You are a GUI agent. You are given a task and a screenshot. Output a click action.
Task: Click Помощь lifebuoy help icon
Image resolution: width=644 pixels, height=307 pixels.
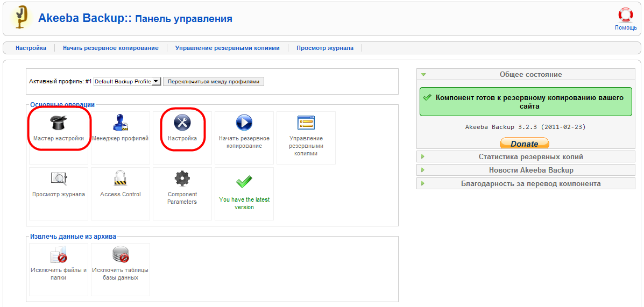(626, 16)
